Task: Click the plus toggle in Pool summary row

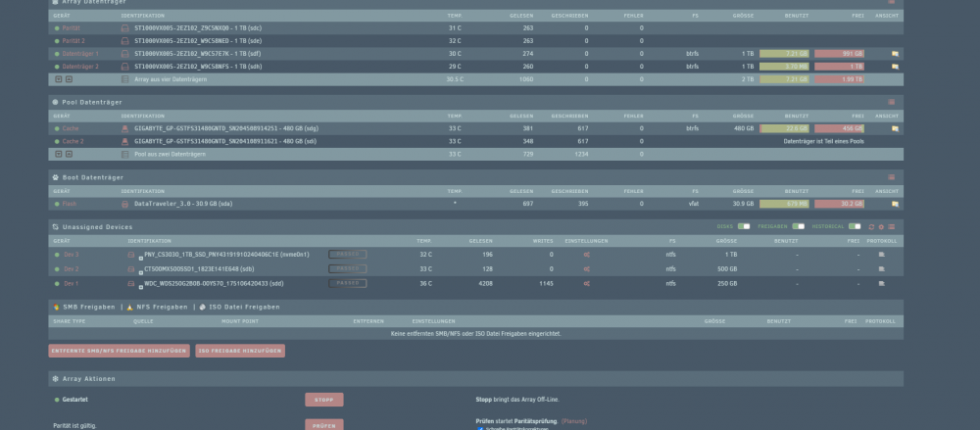Action: [59, 154]
